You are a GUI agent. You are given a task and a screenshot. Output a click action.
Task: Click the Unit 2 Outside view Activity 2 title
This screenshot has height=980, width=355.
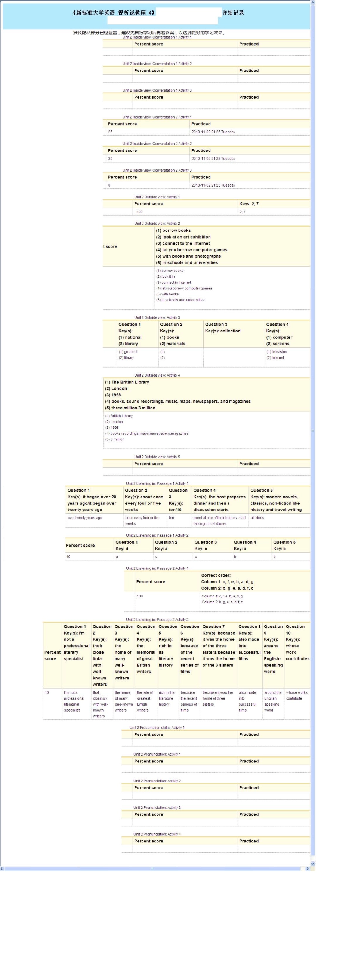point(157,223)
